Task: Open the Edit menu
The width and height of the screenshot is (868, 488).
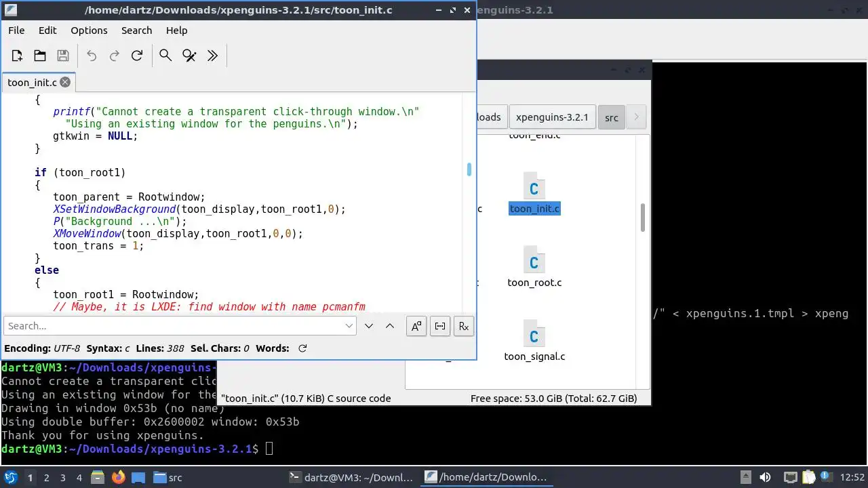Action: pos(47,30)
